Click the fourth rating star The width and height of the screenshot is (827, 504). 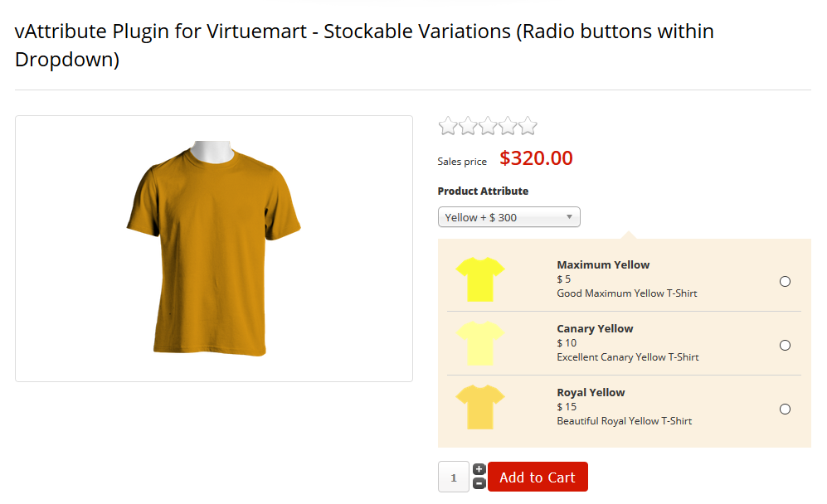508,126
